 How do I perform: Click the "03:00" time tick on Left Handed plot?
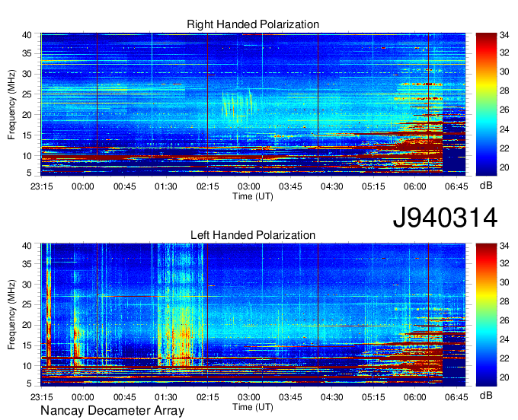coord(249,397)
